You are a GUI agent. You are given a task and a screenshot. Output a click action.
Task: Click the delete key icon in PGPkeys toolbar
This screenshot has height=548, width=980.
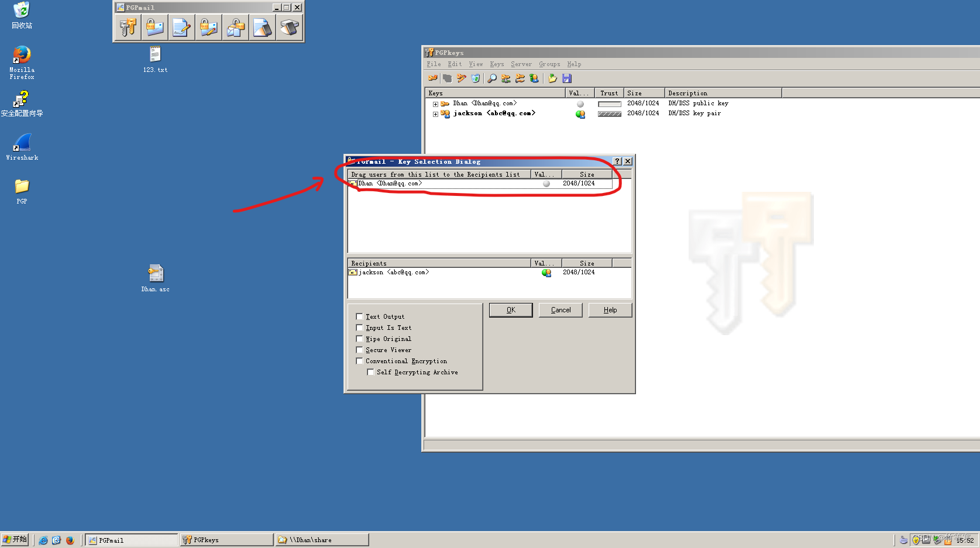(476, 78)
